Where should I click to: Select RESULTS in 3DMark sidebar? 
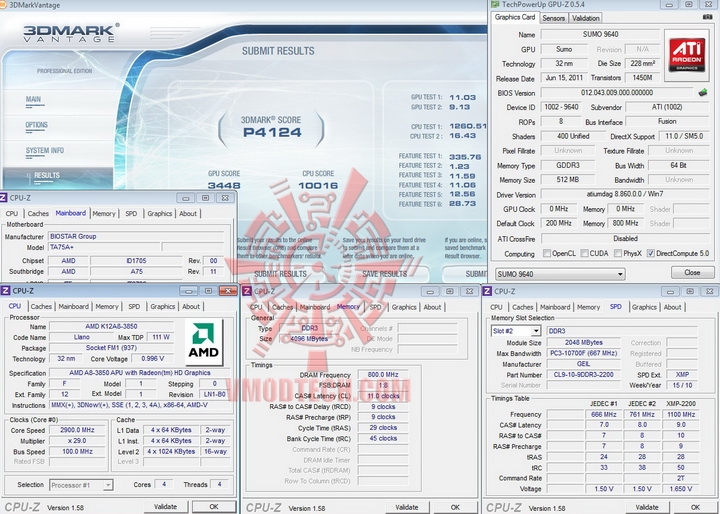pos(47,175)
